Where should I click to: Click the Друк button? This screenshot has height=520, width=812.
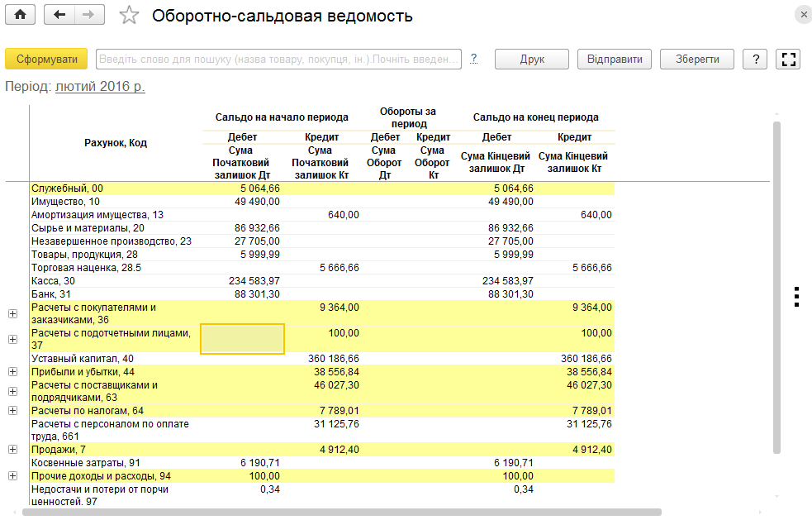pyautogui.click(x=532, y=59)
